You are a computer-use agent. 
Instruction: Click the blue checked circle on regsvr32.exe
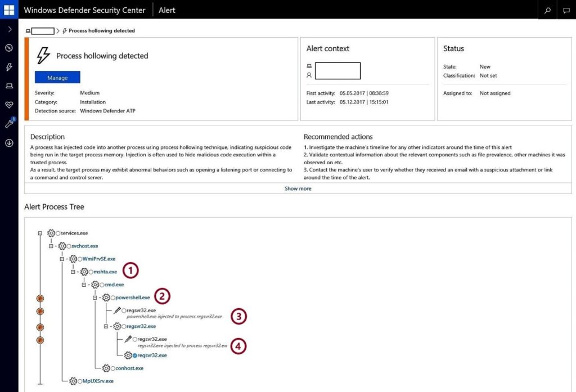(x=135, y=355)
